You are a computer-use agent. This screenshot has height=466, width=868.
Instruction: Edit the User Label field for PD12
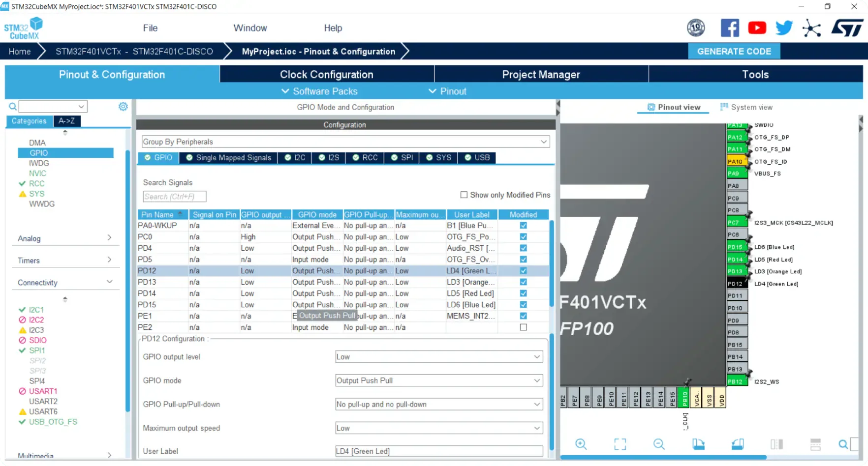click(x=439, y=451)
